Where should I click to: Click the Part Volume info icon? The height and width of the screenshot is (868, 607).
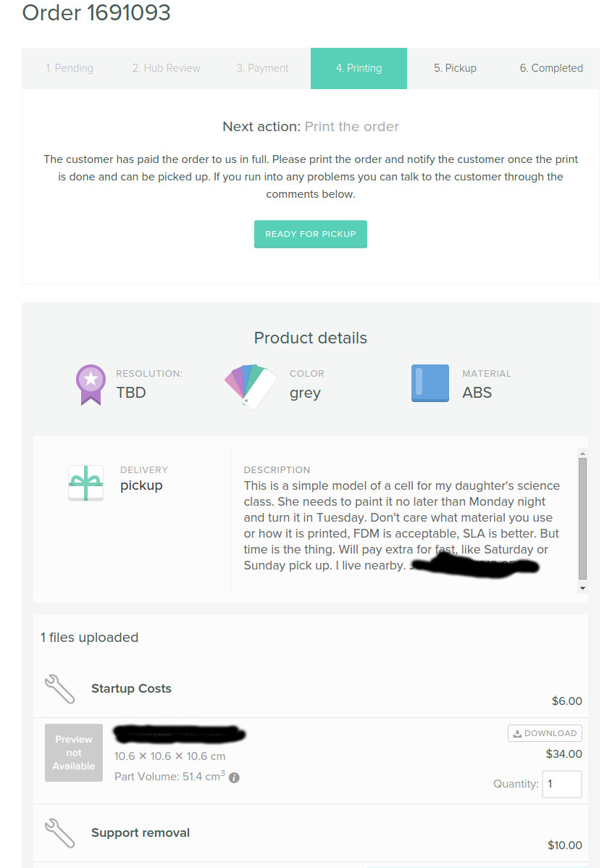[234, 777]
